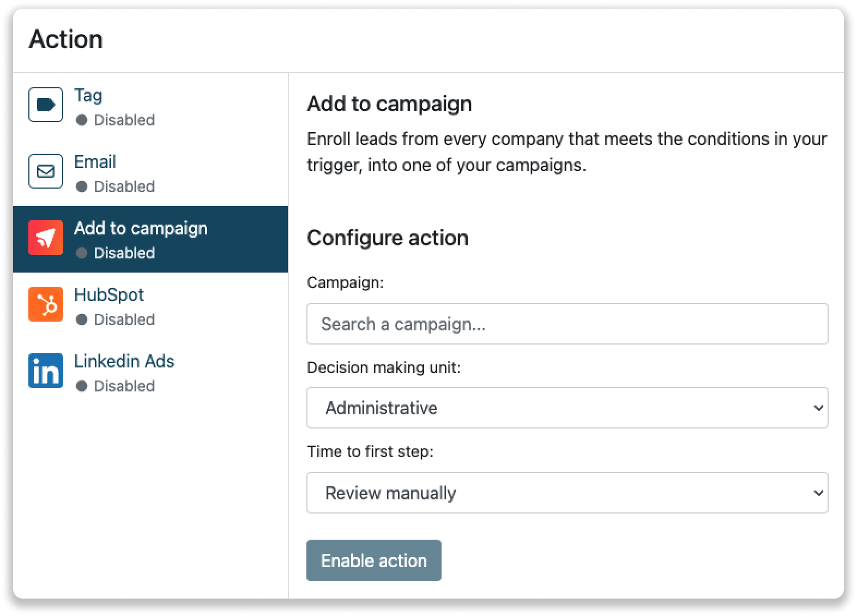The image size is (857, 616).
Task: Click the Email envelope icon
Action: [45, 171]
